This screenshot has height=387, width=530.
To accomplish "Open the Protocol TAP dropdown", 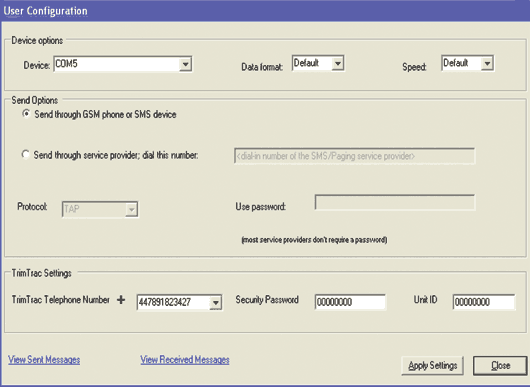I will click(x=100, y=210).
